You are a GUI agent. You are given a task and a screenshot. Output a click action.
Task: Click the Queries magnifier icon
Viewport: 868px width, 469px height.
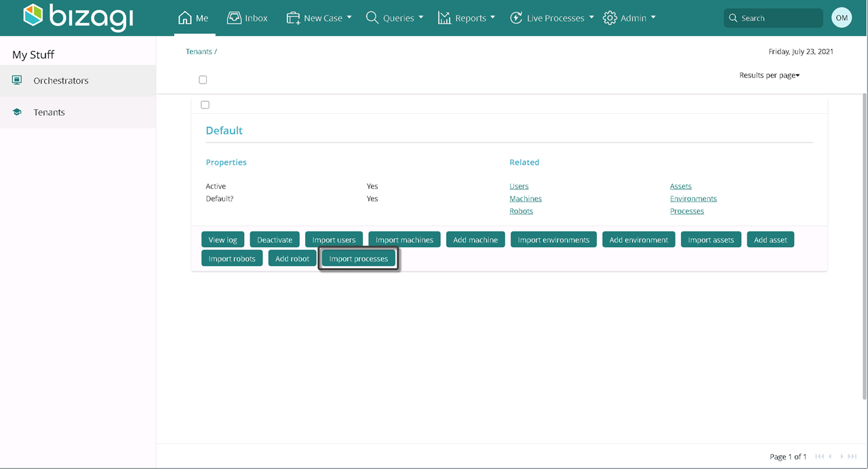372,18
